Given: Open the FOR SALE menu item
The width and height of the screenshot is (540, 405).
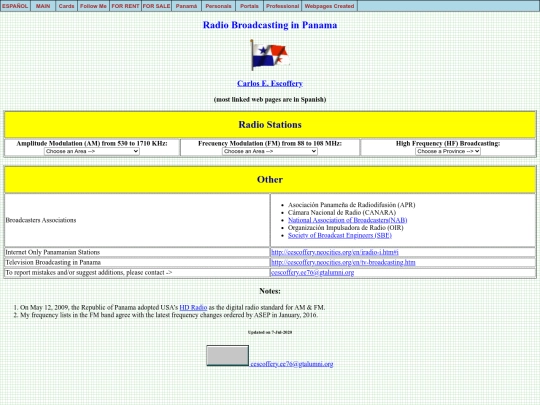Looking at the screenshot, I should (156, 6).
